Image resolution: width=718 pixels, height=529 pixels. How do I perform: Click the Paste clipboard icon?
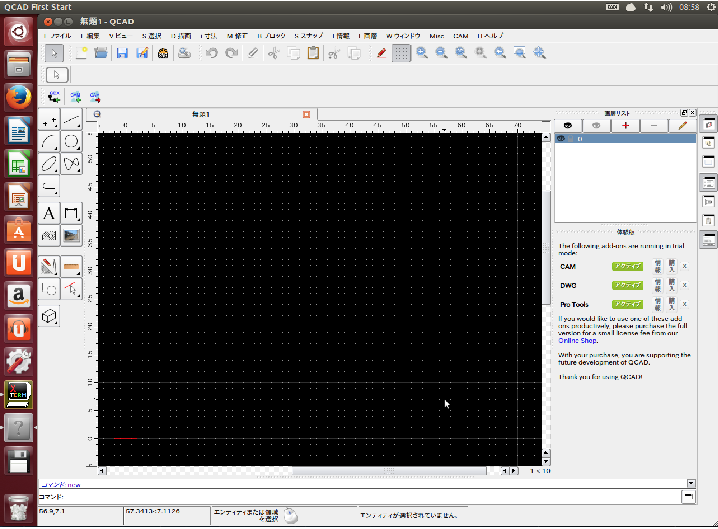click(x=313, y=53)
